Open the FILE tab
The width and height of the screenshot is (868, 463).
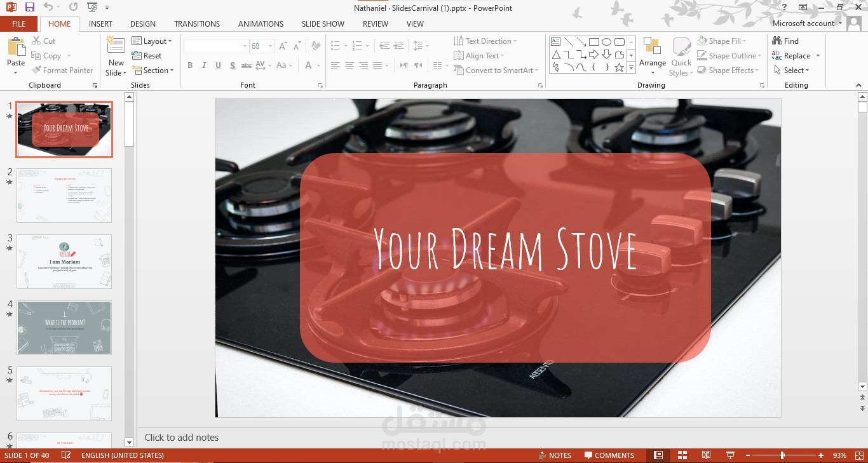[x=19, y=24]
